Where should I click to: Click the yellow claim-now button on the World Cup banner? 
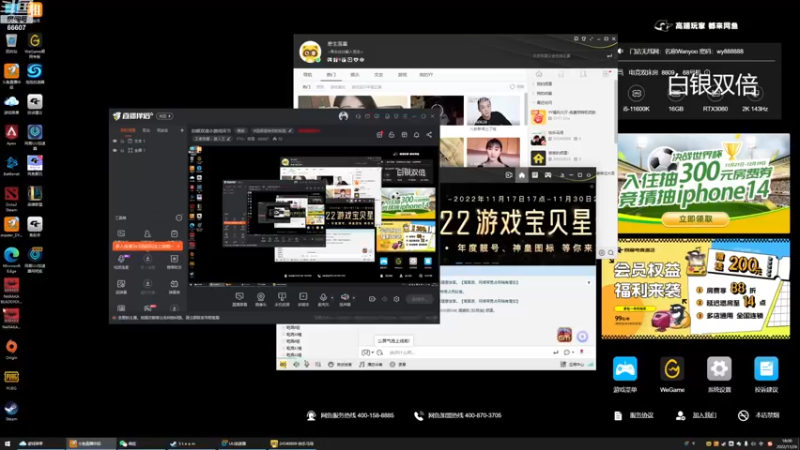pos(695,219)
